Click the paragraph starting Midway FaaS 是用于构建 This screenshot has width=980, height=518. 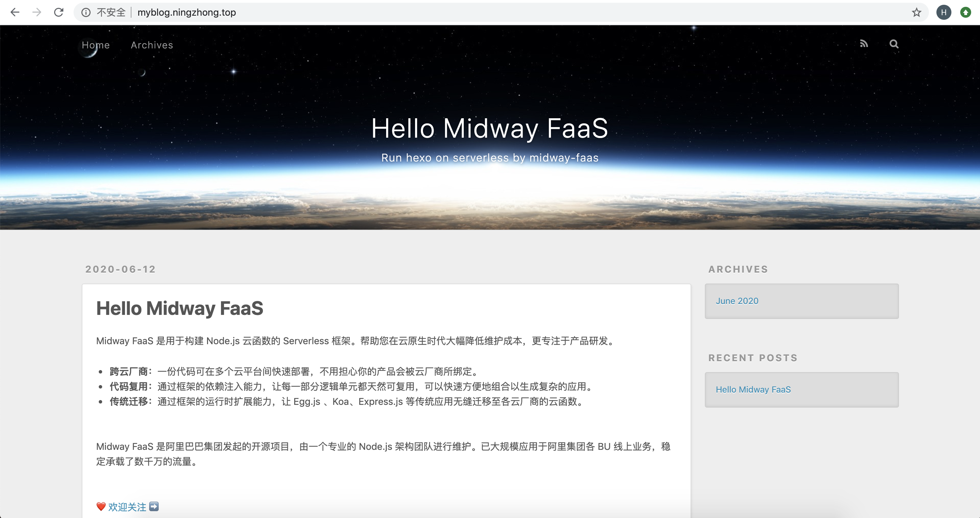(356, 341)
